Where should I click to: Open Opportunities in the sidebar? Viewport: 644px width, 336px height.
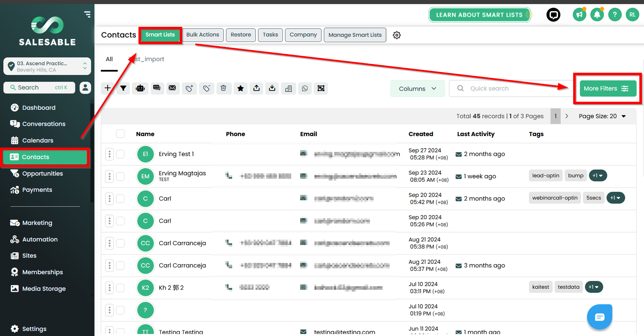pyautogui.click(x=43, y=173)
